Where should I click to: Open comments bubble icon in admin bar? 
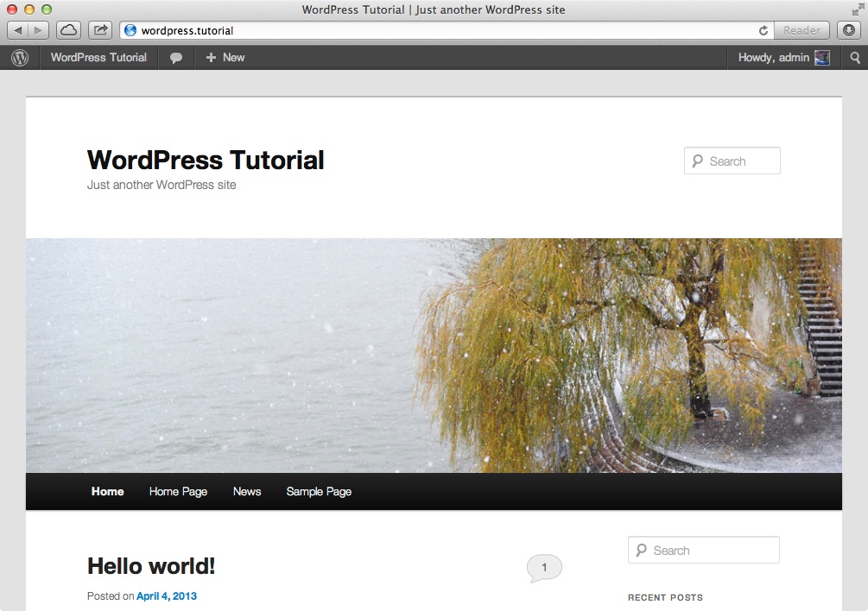click(176, 58)
